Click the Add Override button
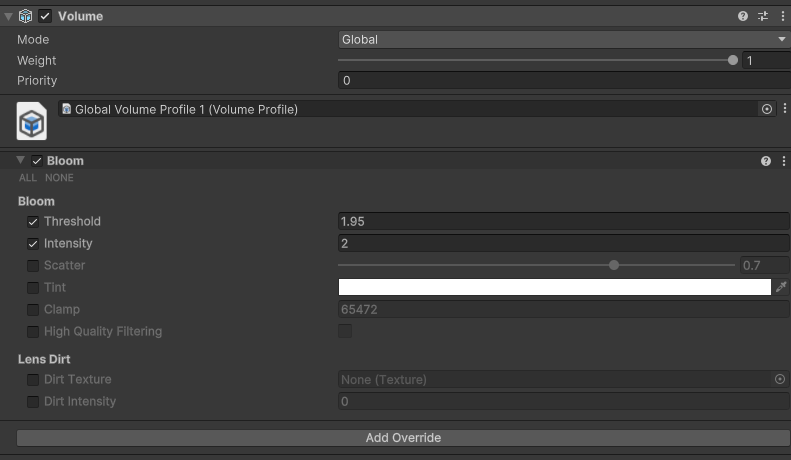 click(404, 438)
